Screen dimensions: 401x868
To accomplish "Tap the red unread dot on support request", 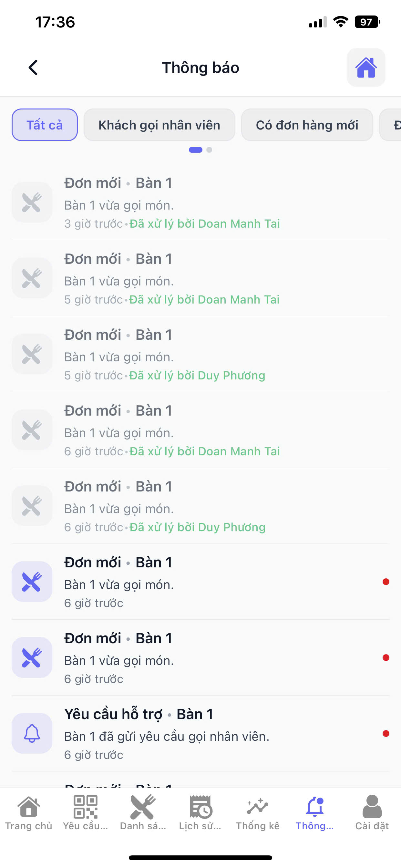I will click(386, 733).
